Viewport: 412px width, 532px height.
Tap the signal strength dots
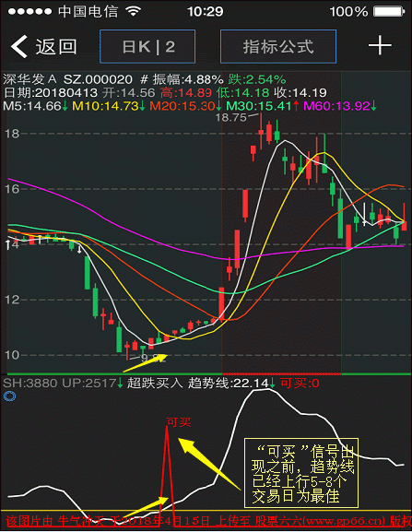click(x=29, y=12)
